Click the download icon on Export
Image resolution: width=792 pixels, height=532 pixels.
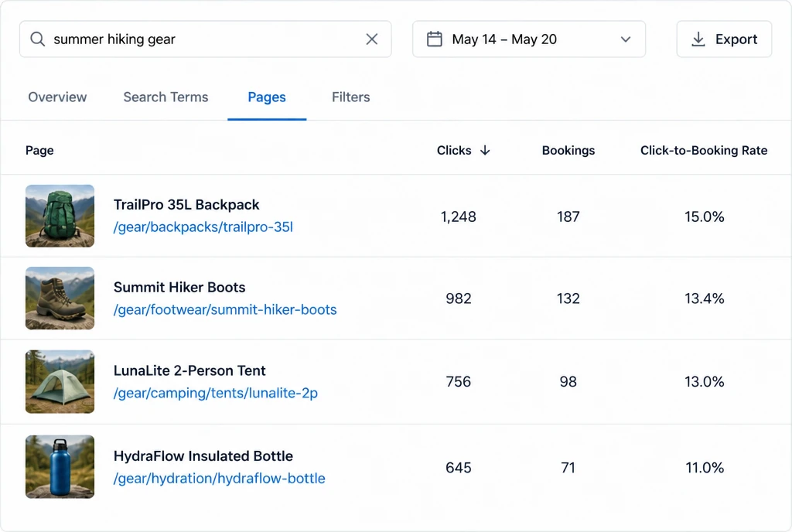(698, 39)
